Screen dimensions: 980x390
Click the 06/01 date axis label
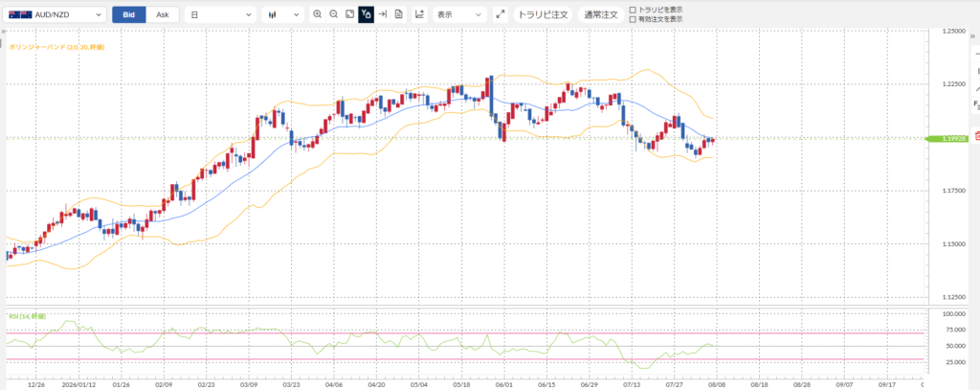503,385
